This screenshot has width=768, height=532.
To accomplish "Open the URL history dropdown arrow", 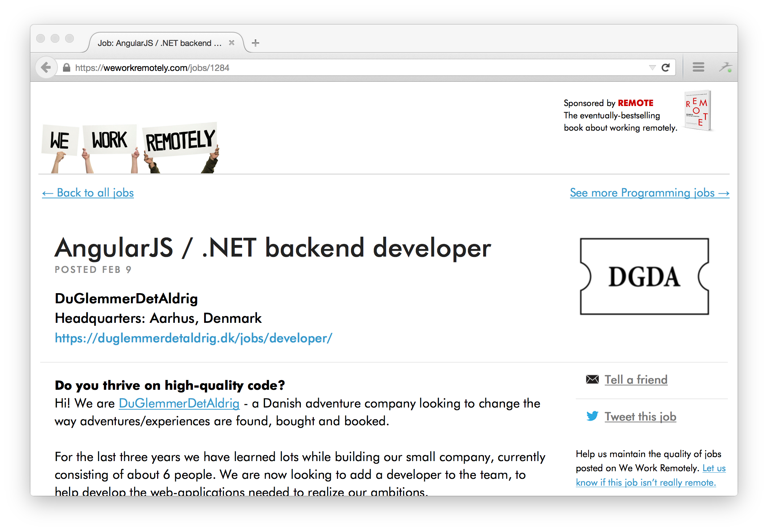I will click(652, 68).
